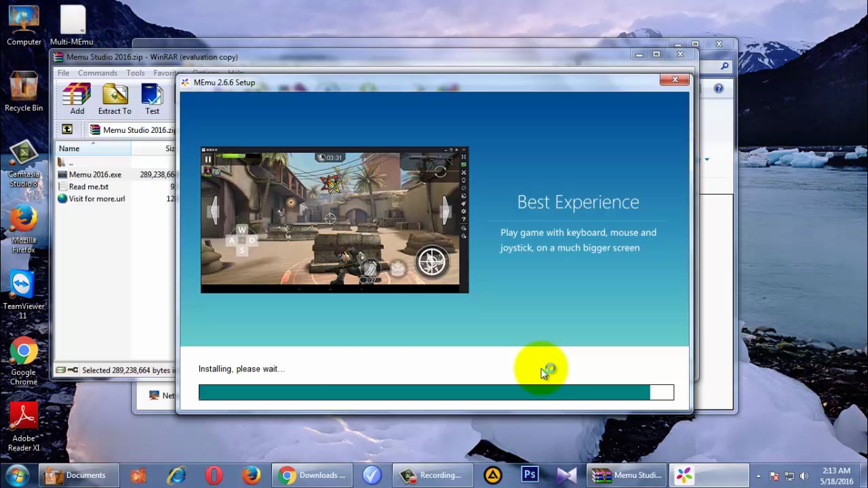Click the Test icon in WinRAR toolbar
The image size is (868, 488).
[x=152, y=100]
